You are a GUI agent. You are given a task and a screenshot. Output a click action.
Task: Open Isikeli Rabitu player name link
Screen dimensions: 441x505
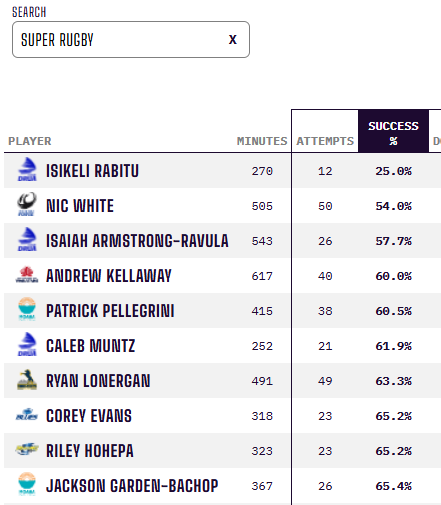coord(92,171)
